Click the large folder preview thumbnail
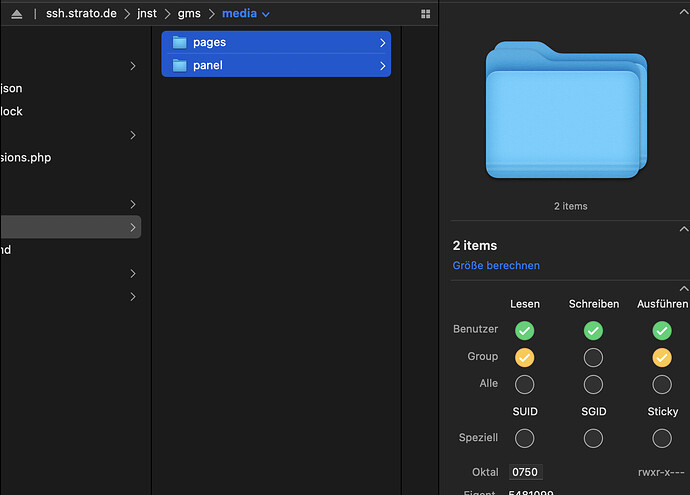This screenshot has height=495, width=690. (x=566, y=110)
